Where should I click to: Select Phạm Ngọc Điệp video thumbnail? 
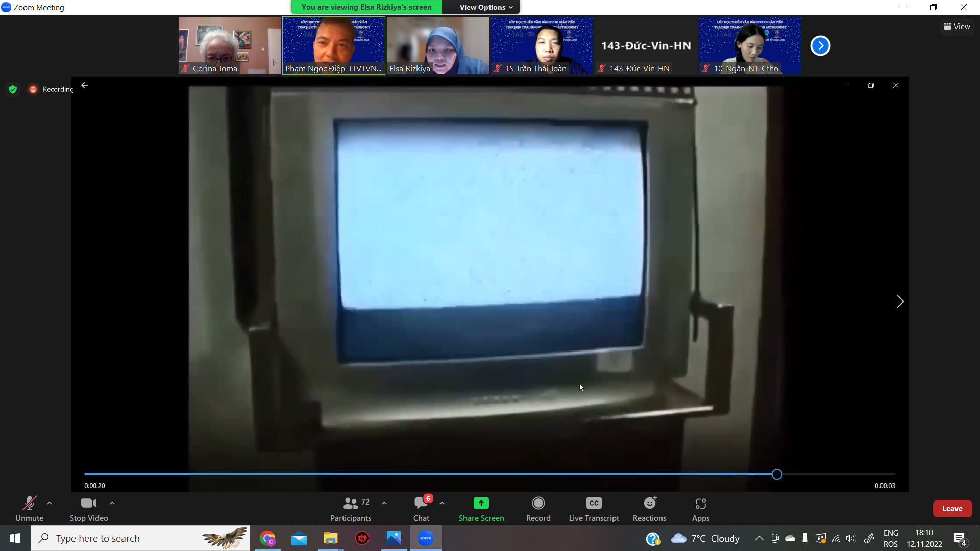[x=334, y=46]
